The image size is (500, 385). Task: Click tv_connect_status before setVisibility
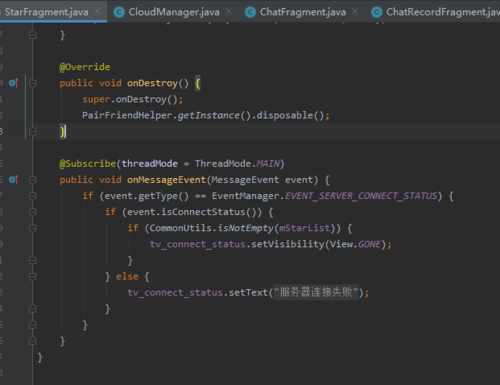(x=198, y=244)
